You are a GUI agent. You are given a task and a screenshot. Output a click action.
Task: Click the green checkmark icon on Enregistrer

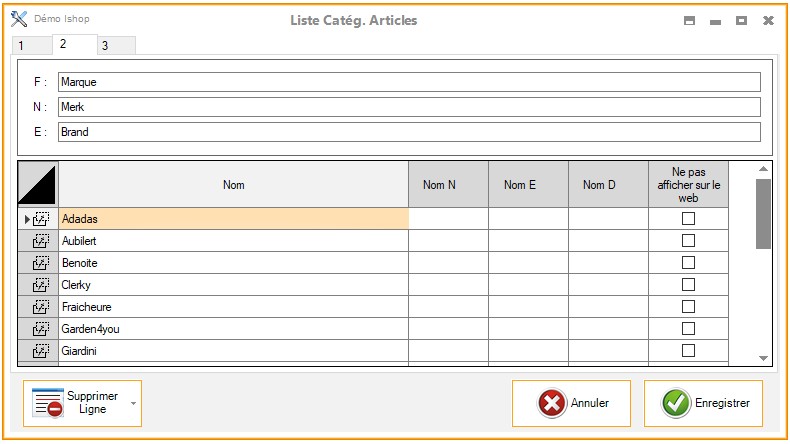coord(676,403)
